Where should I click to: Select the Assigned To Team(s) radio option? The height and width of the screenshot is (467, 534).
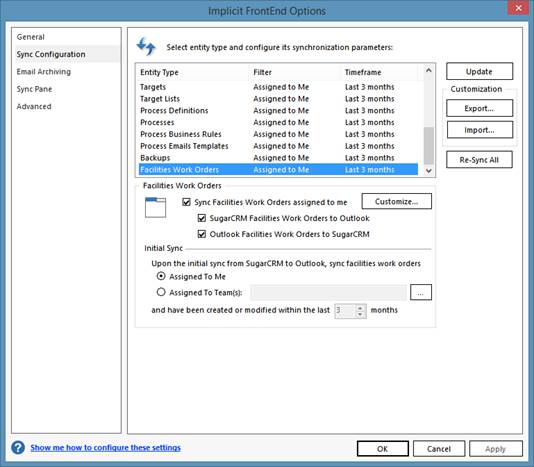[161, 292]
